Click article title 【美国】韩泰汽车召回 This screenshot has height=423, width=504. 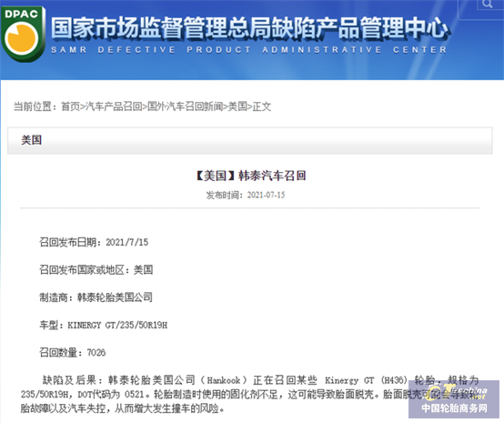pos(251,176)
